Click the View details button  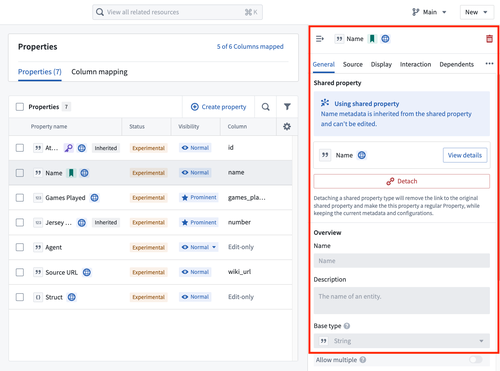coord(465,155)
